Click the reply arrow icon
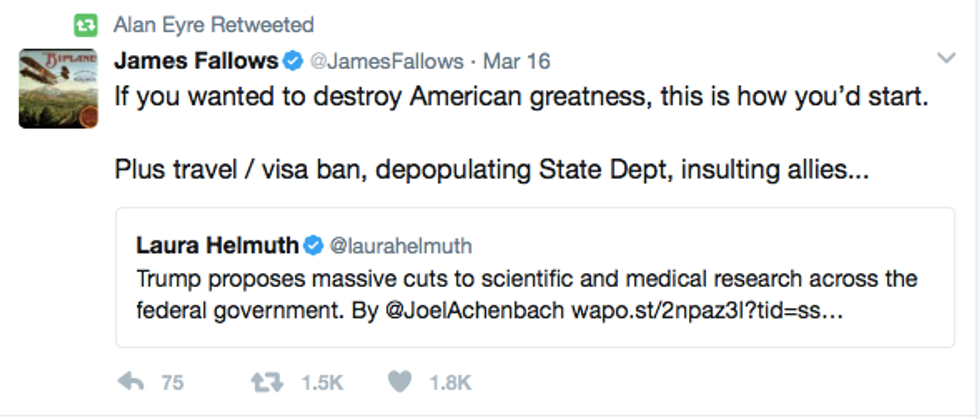 click(131, 381)
